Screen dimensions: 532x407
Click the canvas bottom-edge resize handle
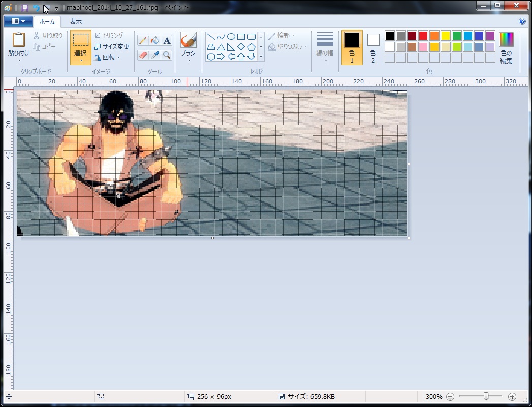(213, 238)
